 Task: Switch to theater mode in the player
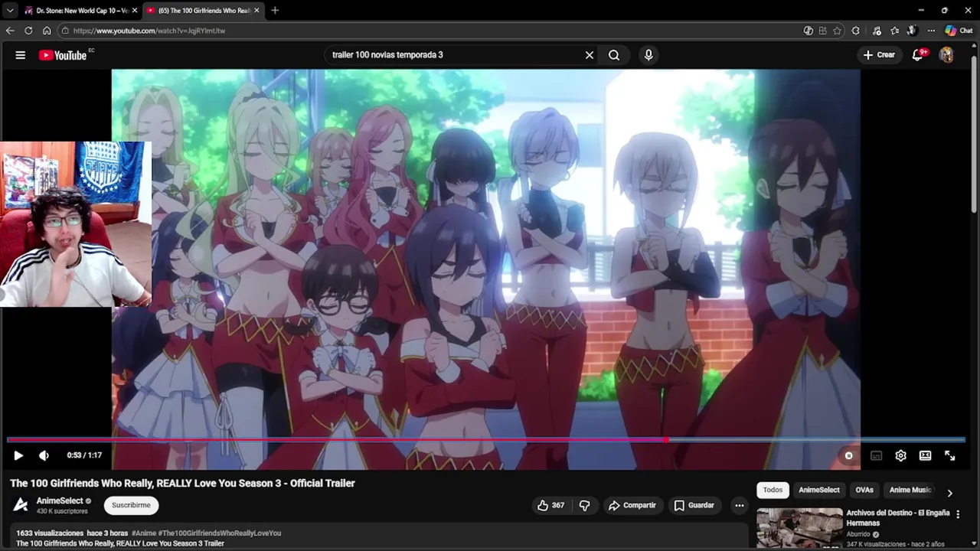click(925, 455)
